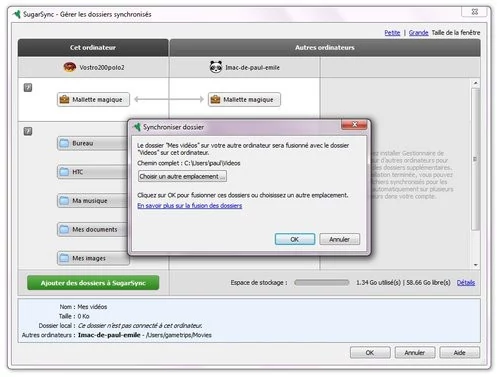The height and width of the screenshot is (377, 500).
Task: Click the Imac-de-paul-emile header name
Action: point(252,67)
